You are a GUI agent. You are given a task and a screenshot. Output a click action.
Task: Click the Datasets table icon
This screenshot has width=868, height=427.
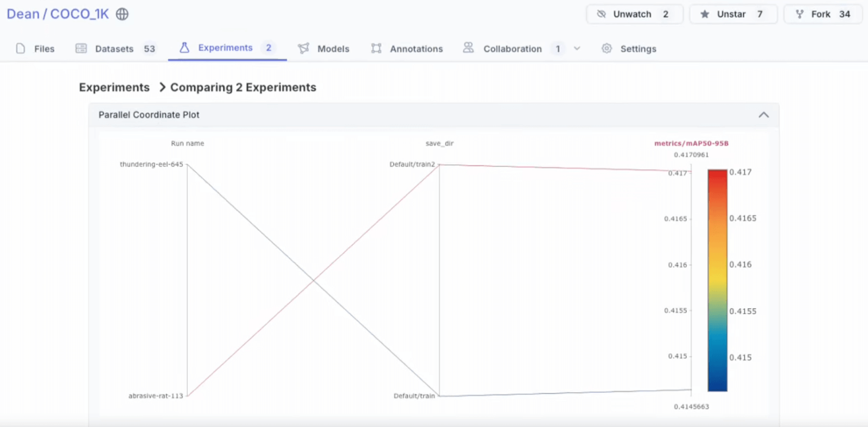(x=81, y=49)
